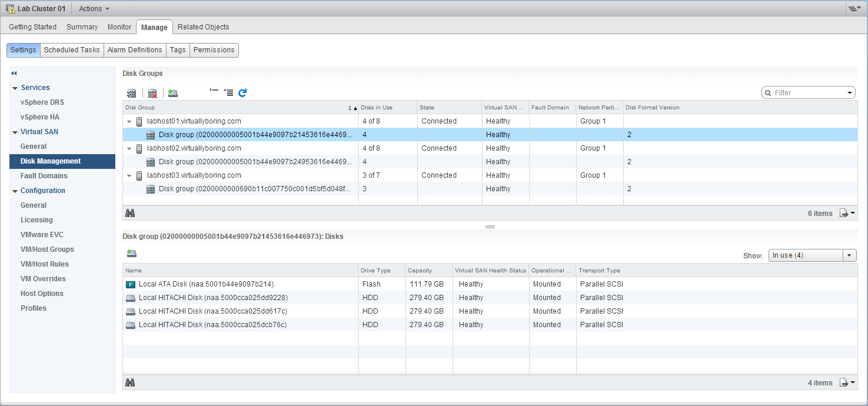
Task: Open the Export list icon beside 4 items
Action: [x=847, y=382]
